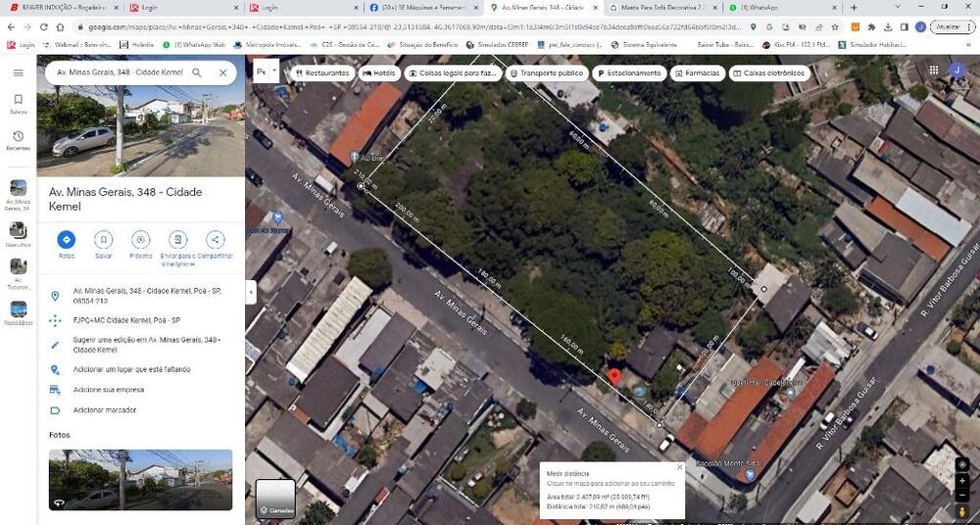The image size is (980, 525).
Task: Zoom in the map with plus button
Action: [x=962, y=481]
